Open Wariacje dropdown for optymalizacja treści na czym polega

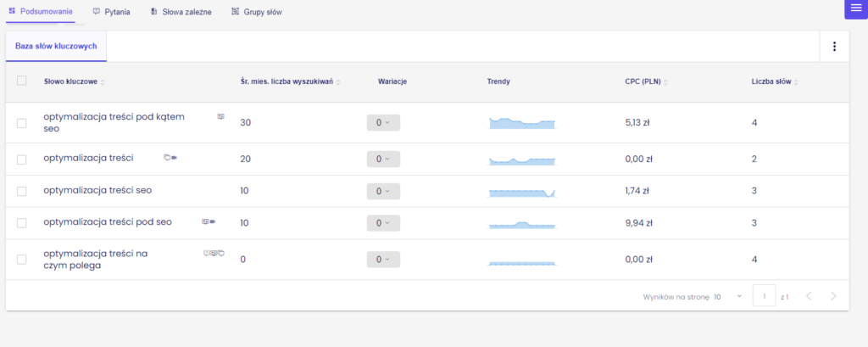(383, 260)
